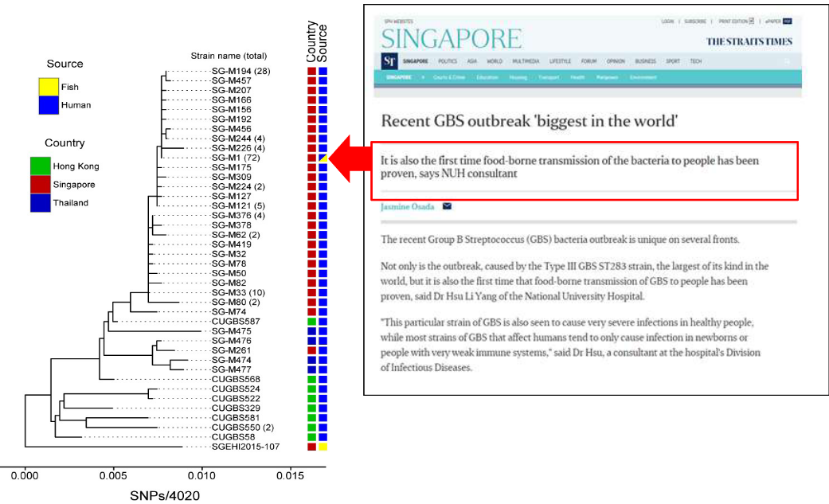Click THE STRAITS TIMES wordmark
The image size is (829, 504).
coord(748,40)
